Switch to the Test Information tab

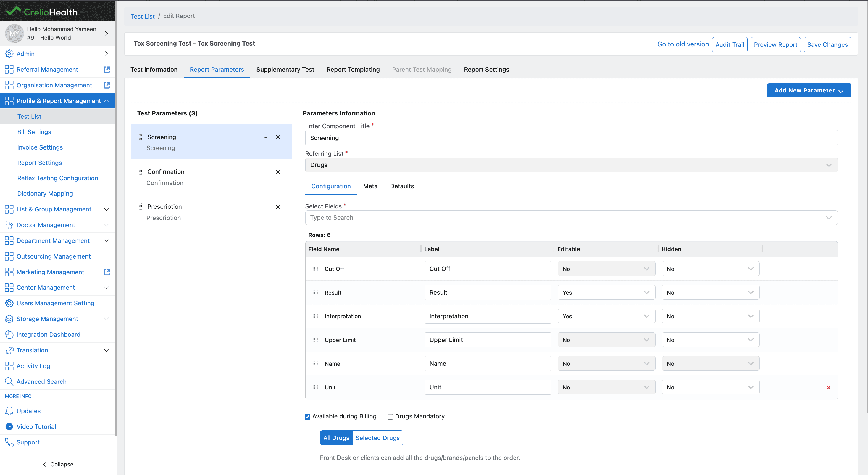coord(154,70)
